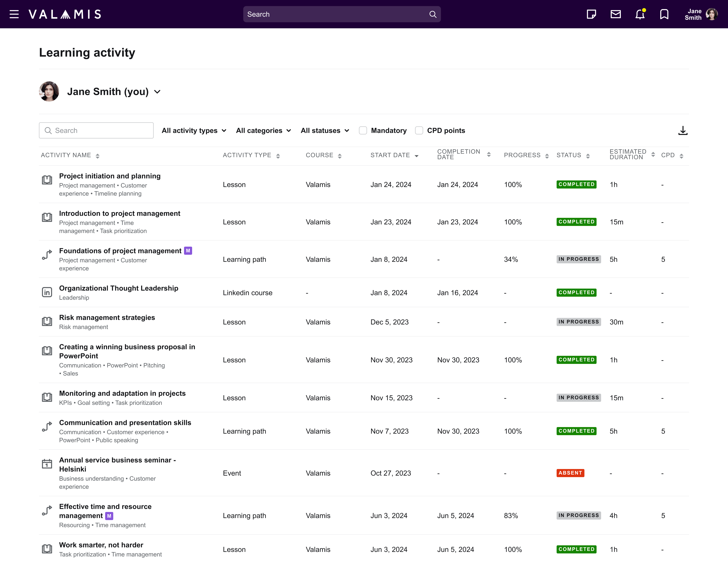Enable the CPD points checkbox filter
The width and height of the screenshot is (728, 561).
tap(419, 131)
